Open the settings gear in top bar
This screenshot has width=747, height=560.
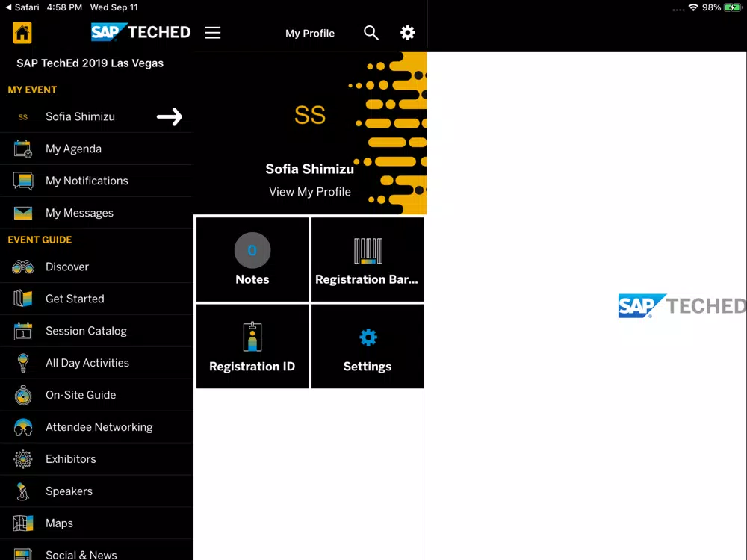click(x=407, y=33)
